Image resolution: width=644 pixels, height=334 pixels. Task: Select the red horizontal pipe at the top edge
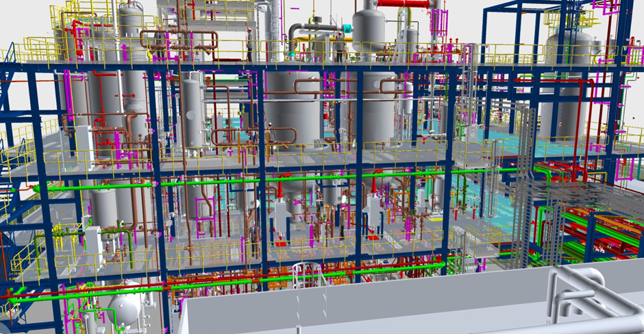[x=403, y=3]
